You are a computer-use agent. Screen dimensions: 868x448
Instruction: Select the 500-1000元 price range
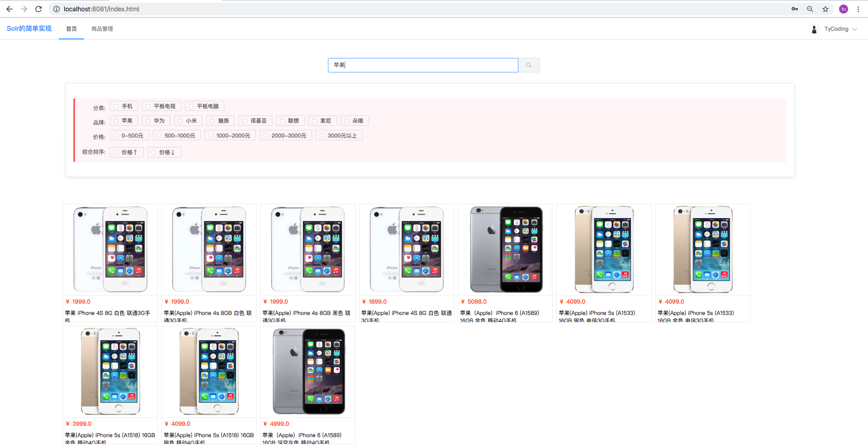(177, 136)
